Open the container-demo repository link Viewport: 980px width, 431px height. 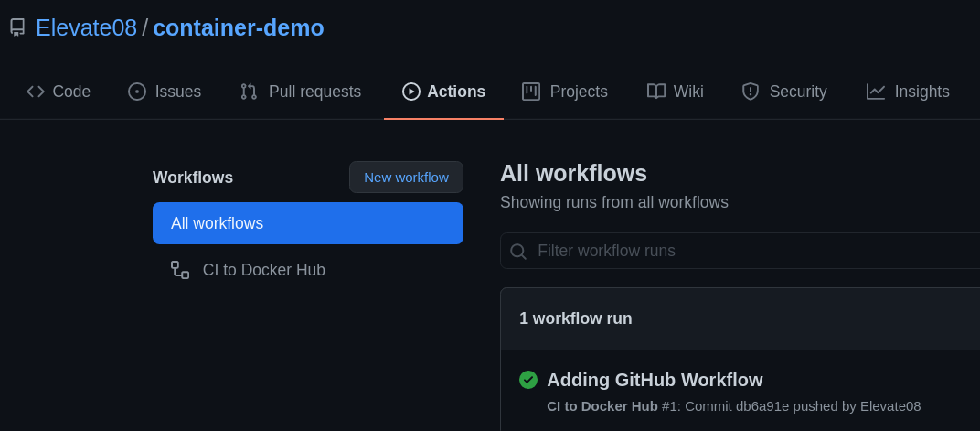(x=238, y=27)
